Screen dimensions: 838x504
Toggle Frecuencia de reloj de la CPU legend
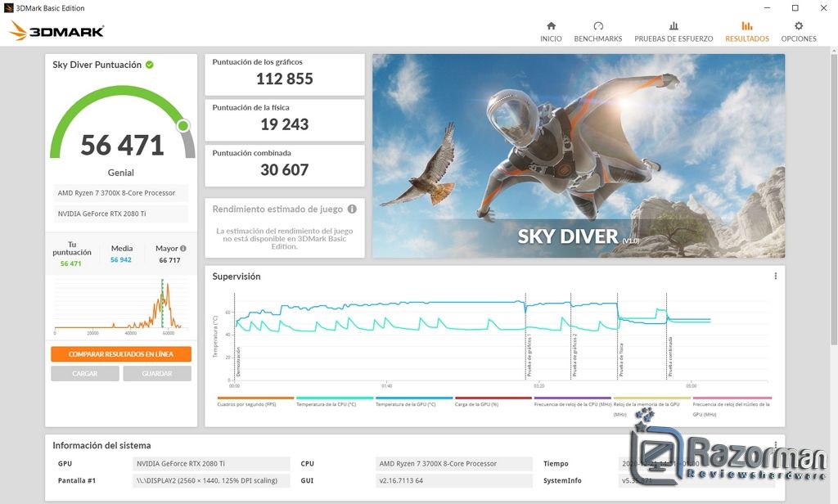pos(572,402)
